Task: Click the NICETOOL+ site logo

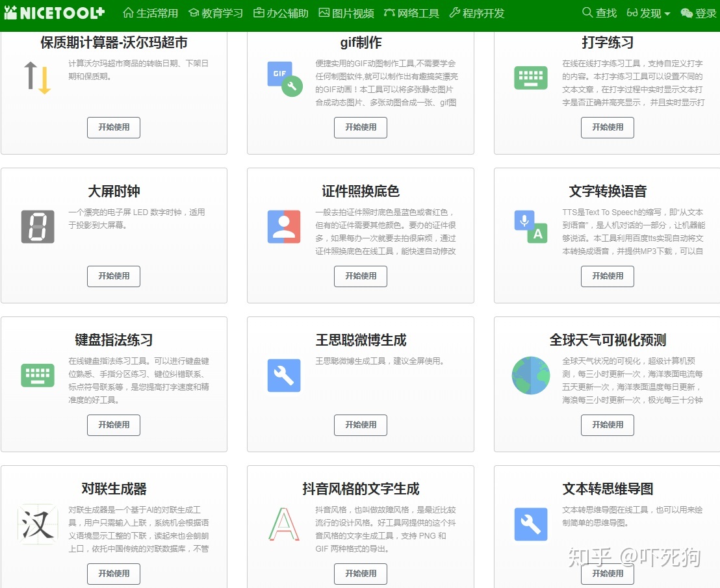Action: (x=55, y=12)
